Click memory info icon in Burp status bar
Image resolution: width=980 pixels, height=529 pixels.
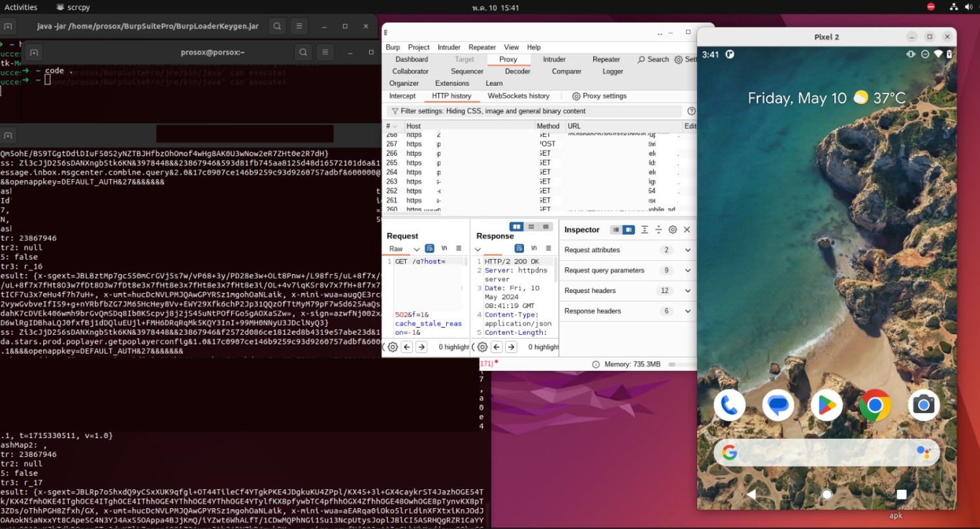[596, 364]
